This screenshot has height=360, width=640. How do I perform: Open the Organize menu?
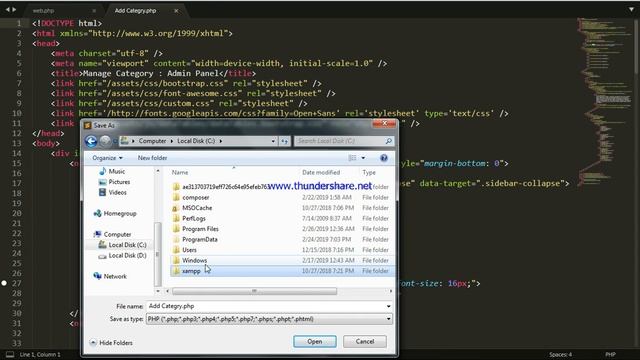107,158
